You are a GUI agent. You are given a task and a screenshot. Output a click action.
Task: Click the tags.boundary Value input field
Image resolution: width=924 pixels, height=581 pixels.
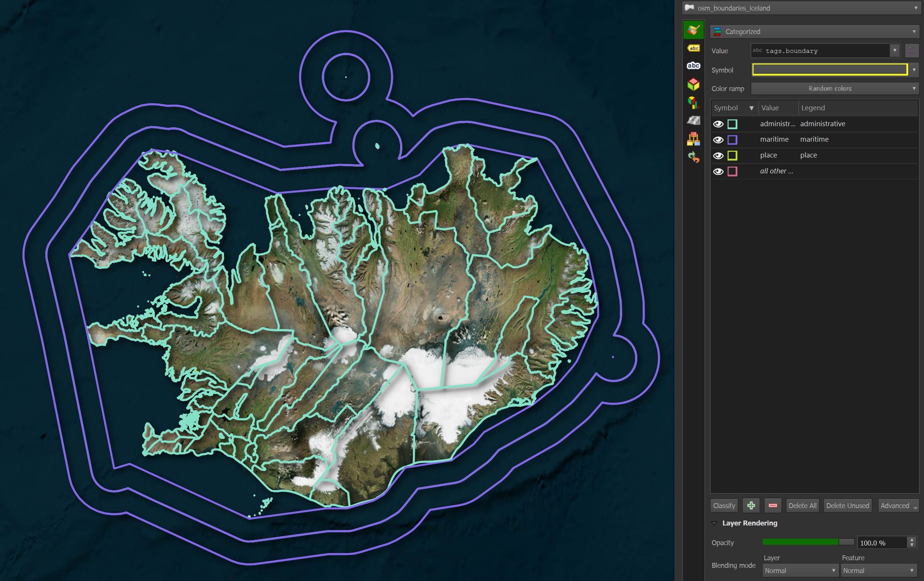click(x=821, y=51)
